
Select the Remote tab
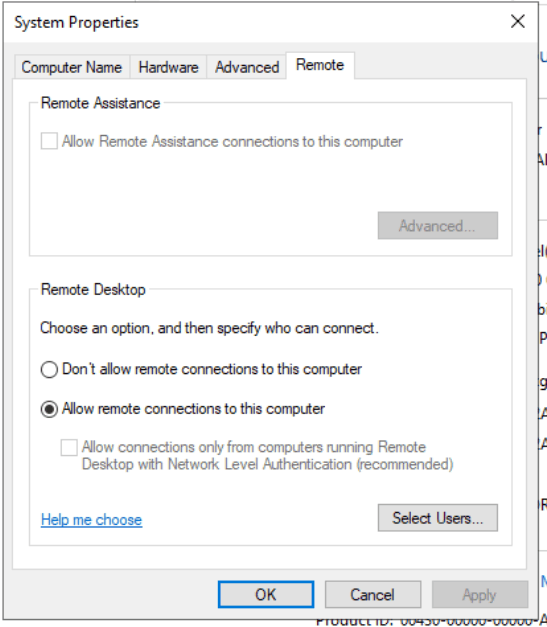tap(320, 65)
